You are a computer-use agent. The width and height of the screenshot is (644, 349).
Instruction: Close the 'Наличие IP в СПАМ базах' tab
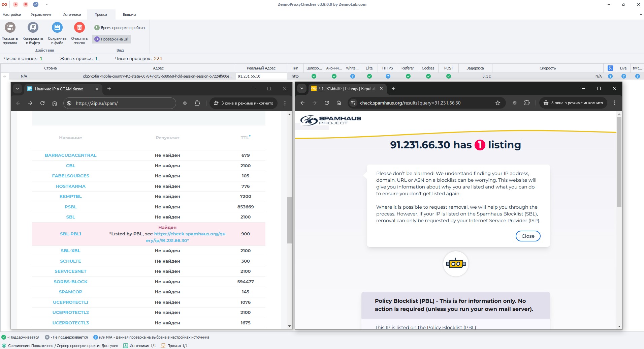[97, 89]
